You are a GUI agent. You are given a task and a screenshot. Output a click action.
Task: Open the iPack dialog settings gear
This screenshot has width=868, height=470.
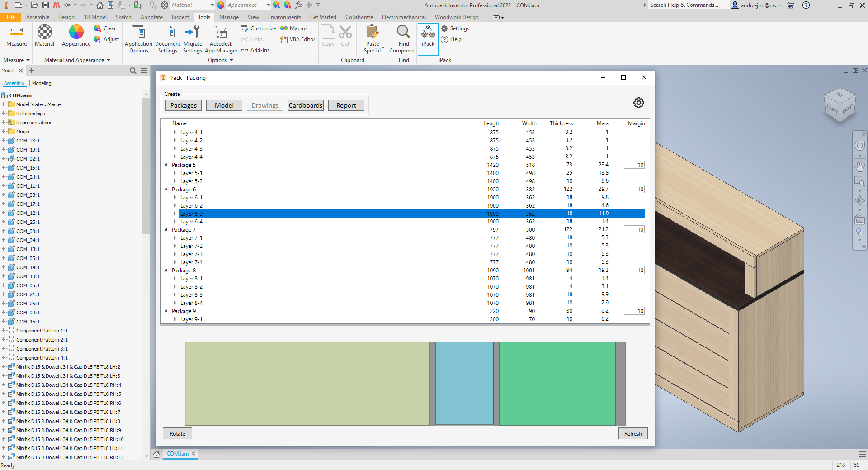[638, 103]
